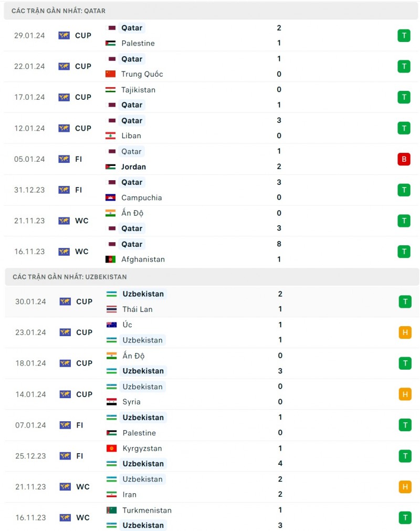Click the Thailand flag next to Thái Lan
The height and width of the screenshot is (531, 420).
(x=111, y=309)
